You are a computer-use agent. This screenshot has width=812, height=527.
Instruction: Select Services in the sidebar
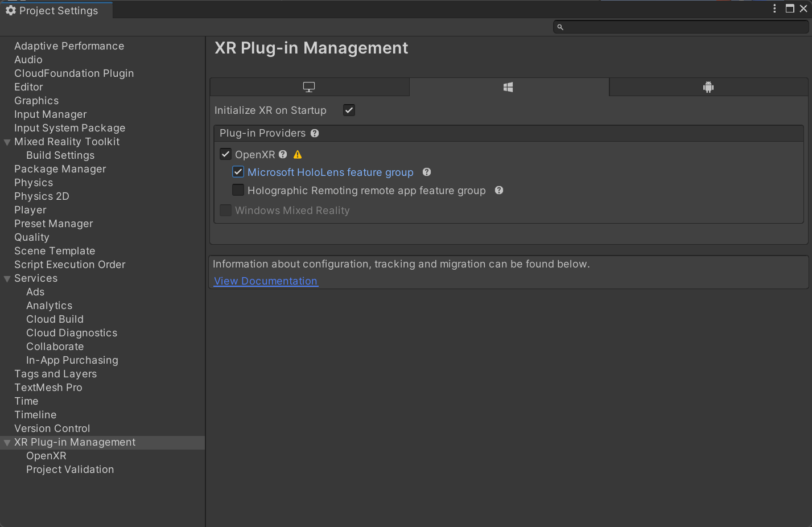[x=36, y=278]
